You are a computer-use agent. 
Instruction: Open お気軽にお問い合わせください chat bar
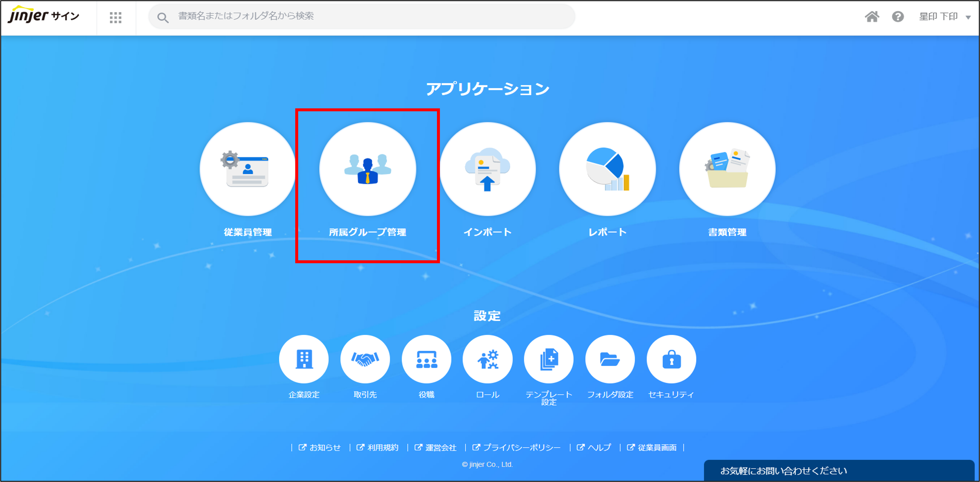(784, 471)
